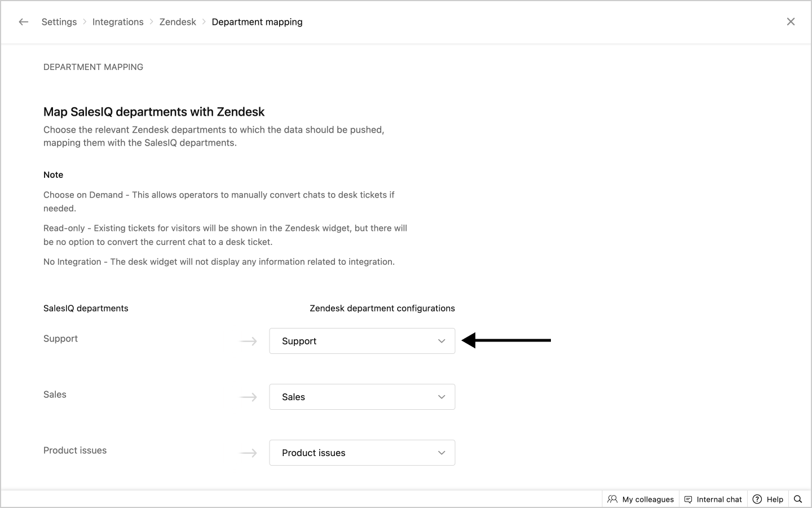
Task: Close the department mapping panel
Action: (791, 22)
